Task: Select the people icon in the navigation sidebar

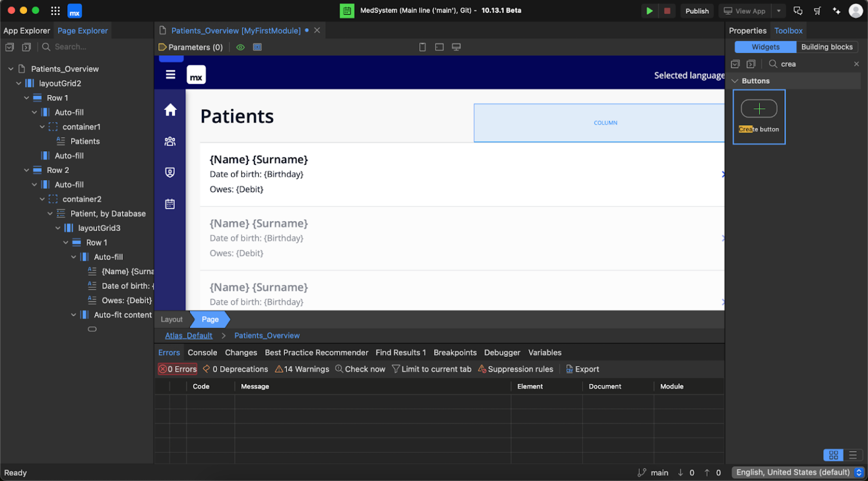Action: point(170,141)
